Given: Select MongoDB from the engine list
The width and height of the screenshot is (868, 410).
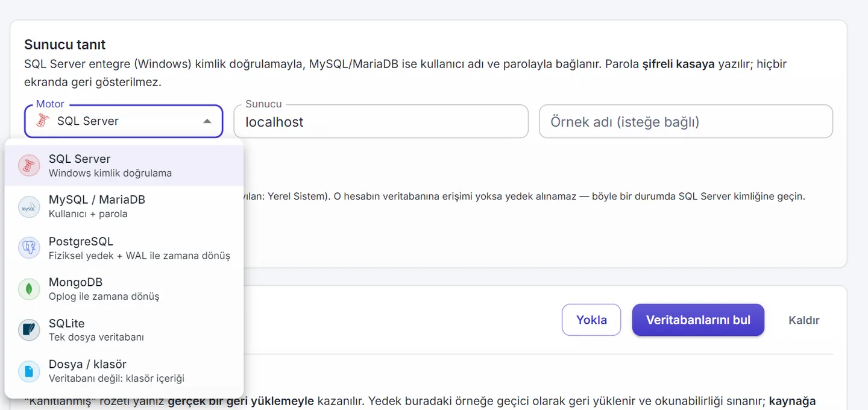Looking at the screenshot, I should click(x=124, y=288).
